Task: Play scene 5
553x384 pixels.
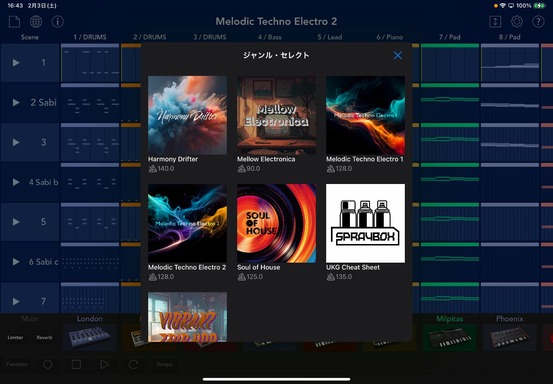Action: [x=16, y=222]
